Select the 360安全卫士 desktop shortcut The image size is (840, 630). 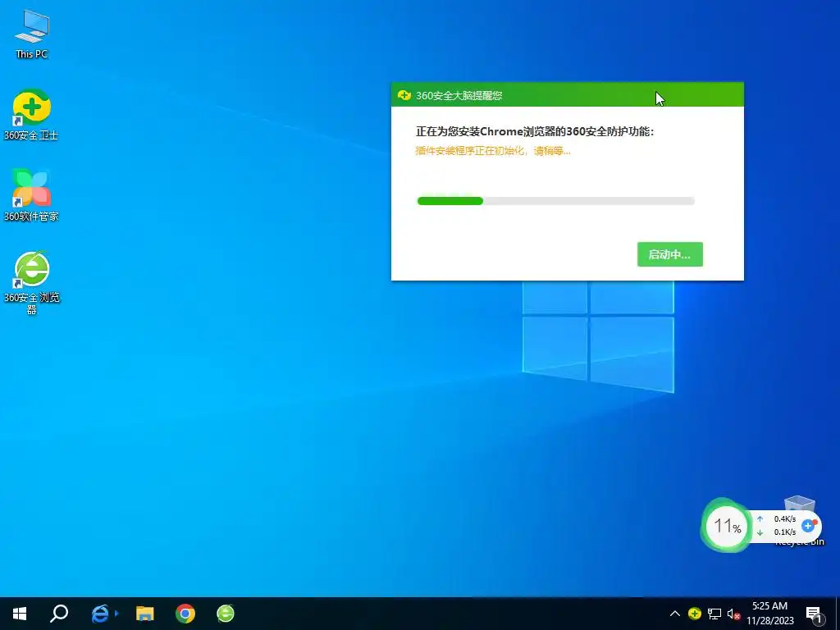[x=32, y=115]
